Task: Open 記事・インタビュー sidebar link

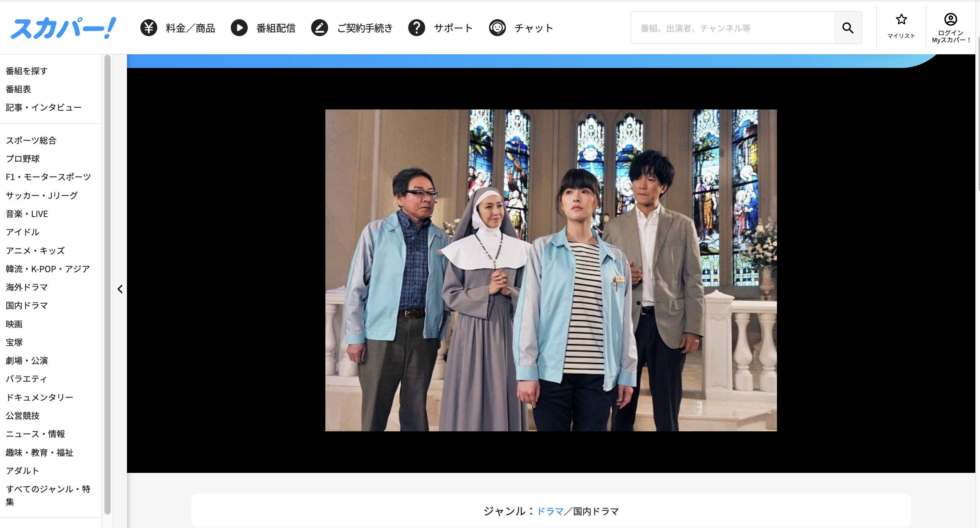Action: 43,108
